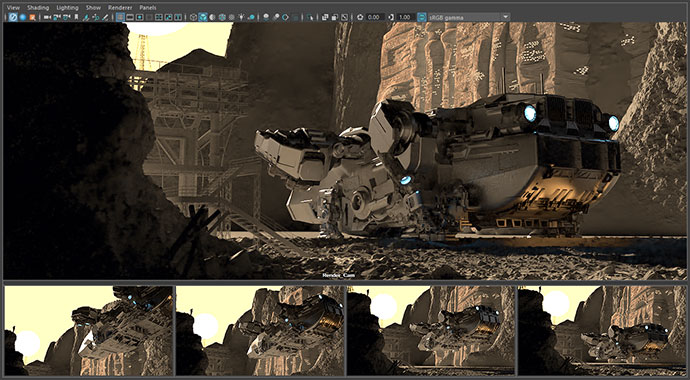
Task: Enable wireframe display mode
Action: (193, 17)
